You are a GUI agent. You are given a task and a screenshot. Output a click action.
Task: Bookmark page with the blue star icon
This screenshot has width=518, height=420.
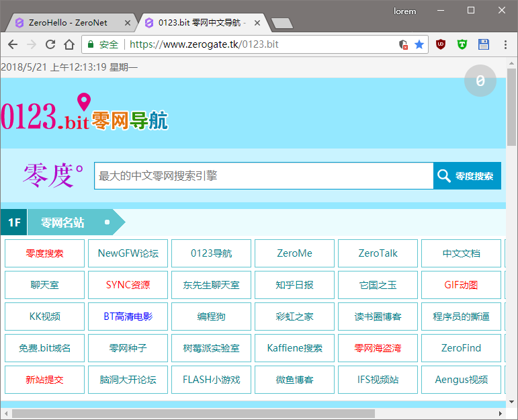419,44
